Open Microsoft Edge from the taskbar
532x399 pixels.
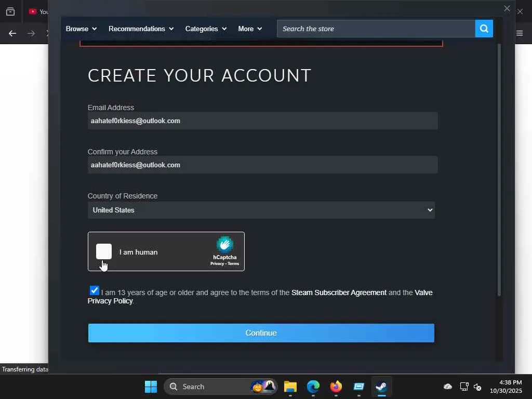point(313,387)
